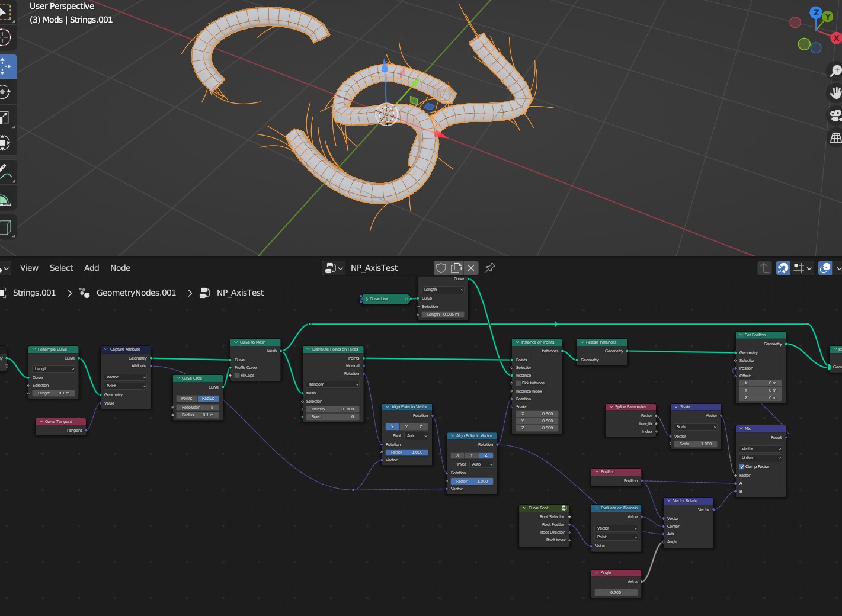
Task: Click Resolution field in Curve Circle node
Action: pyautogui.click(x=198, y=408)
